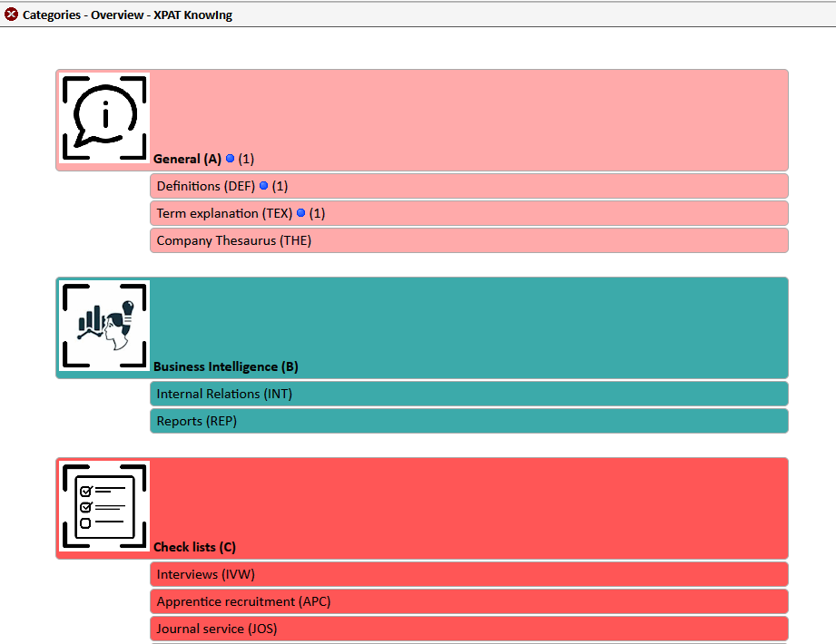Open the Definitions (DEF) subcategory
The image size is (836, 644).
pyautogui.click(x=468, y=186)
